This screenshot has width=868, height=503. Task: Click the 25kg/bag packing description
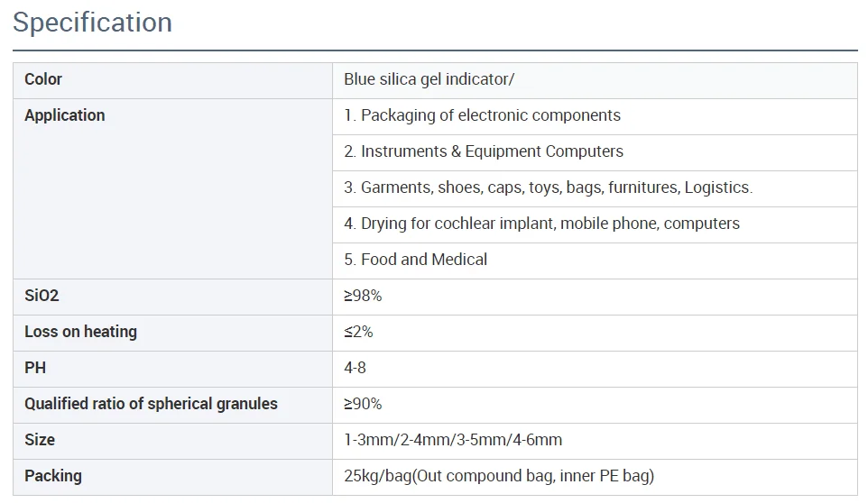499,476
